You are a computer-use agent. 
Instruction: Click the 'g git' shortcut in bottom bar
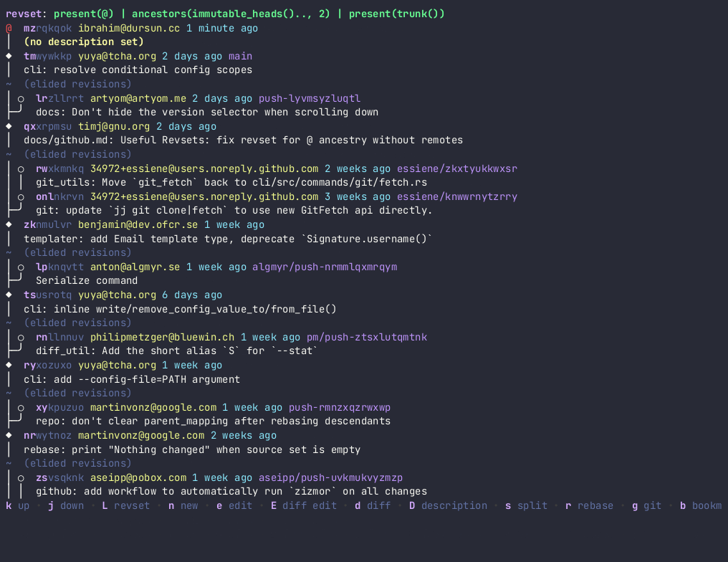(x=646, y=506)
